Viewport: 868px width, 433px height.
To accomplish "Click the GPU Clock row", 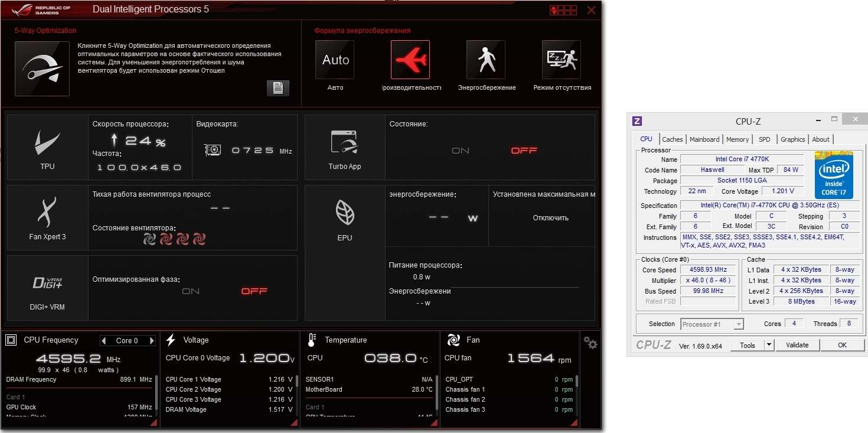I will (79, 407).
